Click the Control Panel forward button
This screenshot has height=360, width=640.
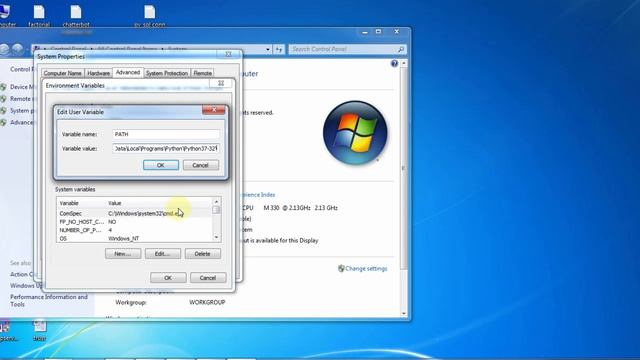tap(18, 49)
